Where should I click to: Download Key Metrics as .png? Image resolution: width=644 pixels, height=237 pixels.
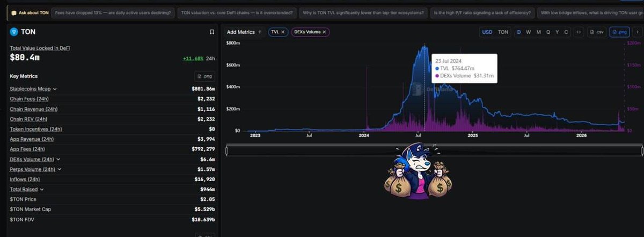(204, 77)
